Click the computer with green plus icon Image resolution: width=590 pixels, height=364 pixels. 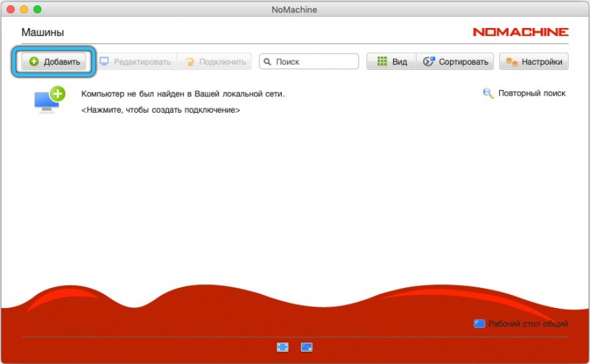coord(49,99)
